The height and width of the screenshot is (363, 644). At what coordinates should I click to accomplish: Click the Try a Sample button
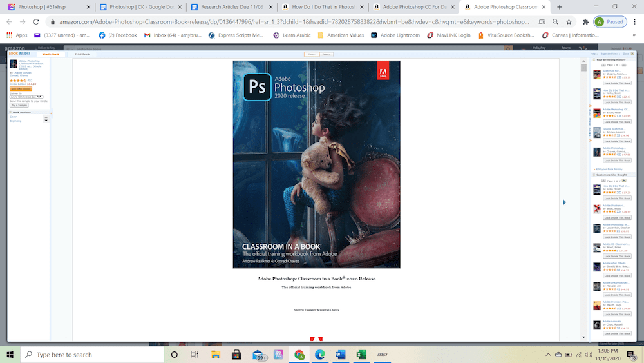19,105
